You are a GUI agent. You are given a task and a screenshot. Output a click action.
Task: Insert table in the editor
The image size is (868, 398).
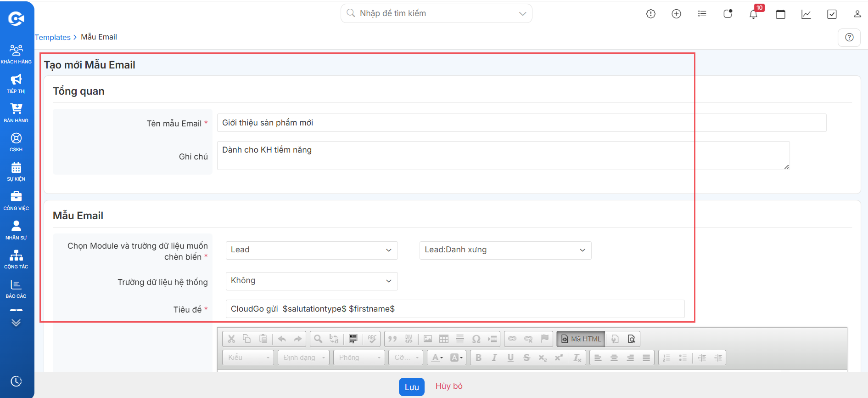point(444,339)
